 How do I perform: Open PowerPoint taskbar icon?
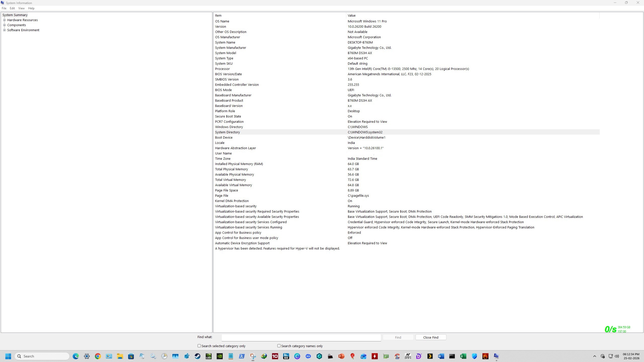[341, 356]
